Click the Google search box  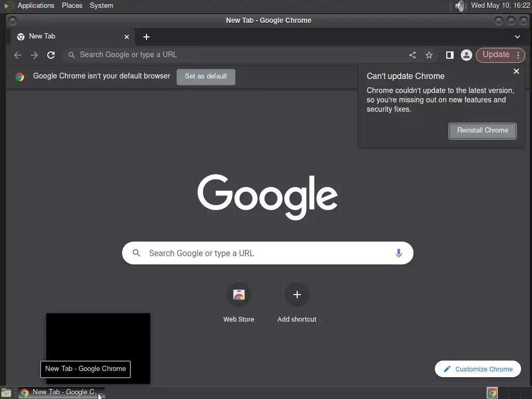pos(268,253)
